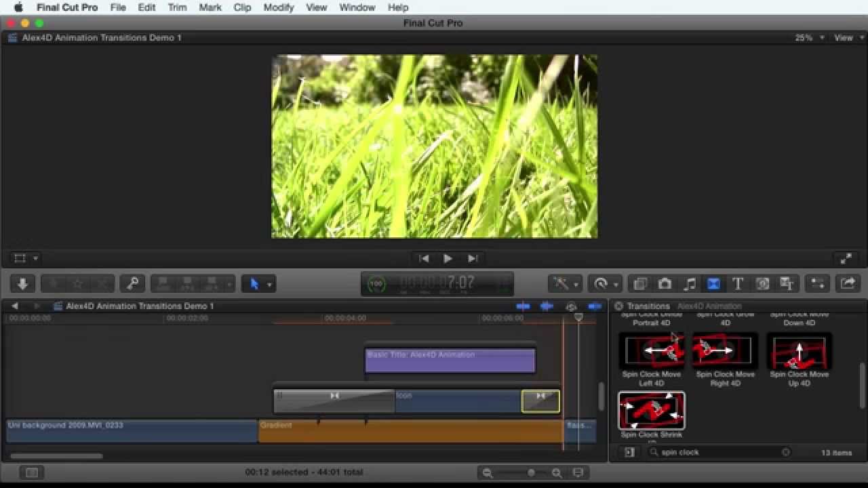Open the 25% viewer zoom menu

(x=810, y=38)
